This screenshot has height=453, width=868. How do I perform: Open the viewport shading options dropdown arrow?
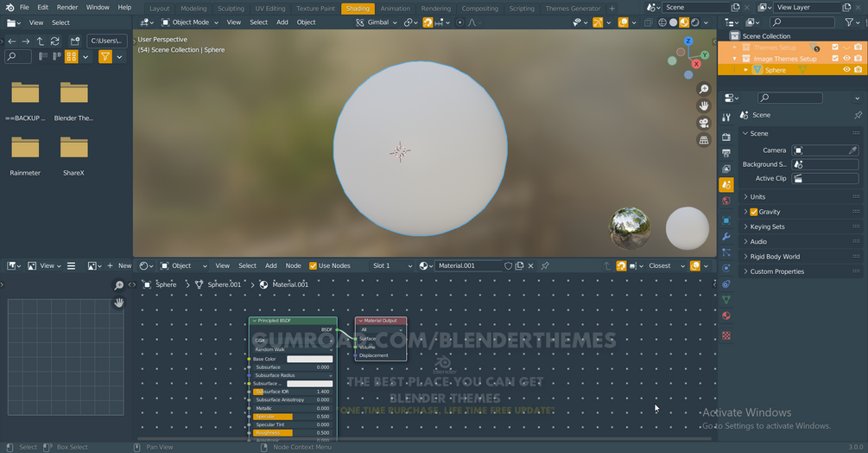pos(706,22)
